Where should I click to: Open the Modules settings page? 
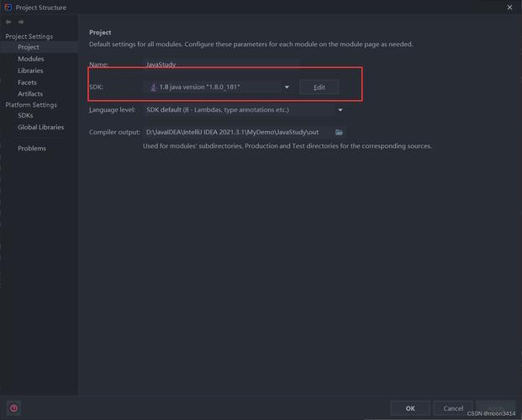[x=31, y=59]
